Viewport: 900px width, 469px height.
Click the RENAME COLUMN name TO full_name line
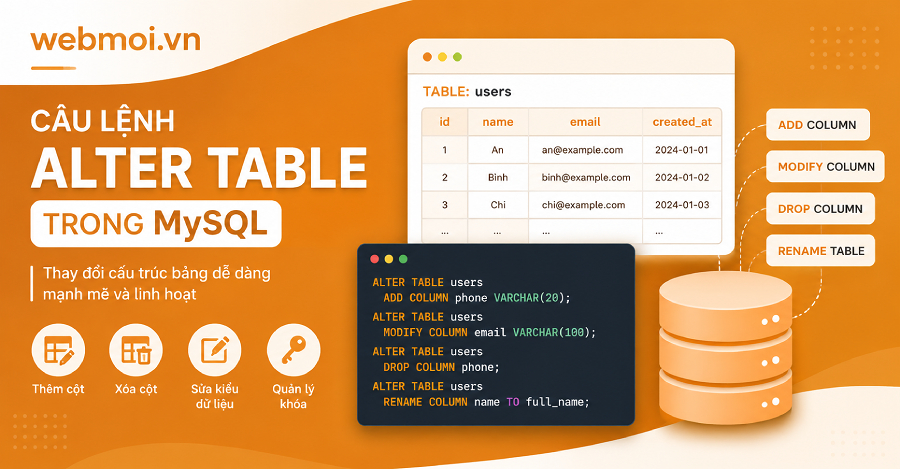click(x=486, y=402)
